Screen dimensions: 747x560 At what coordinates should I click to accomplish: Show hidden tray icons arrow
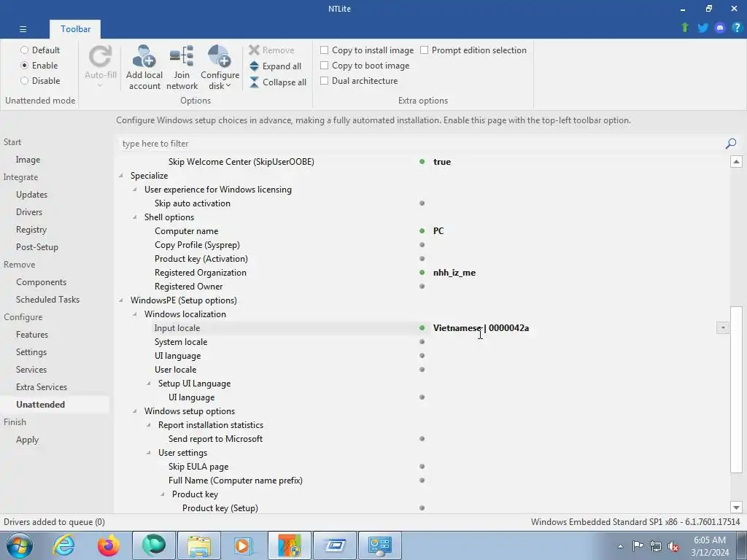coord(620,546)
